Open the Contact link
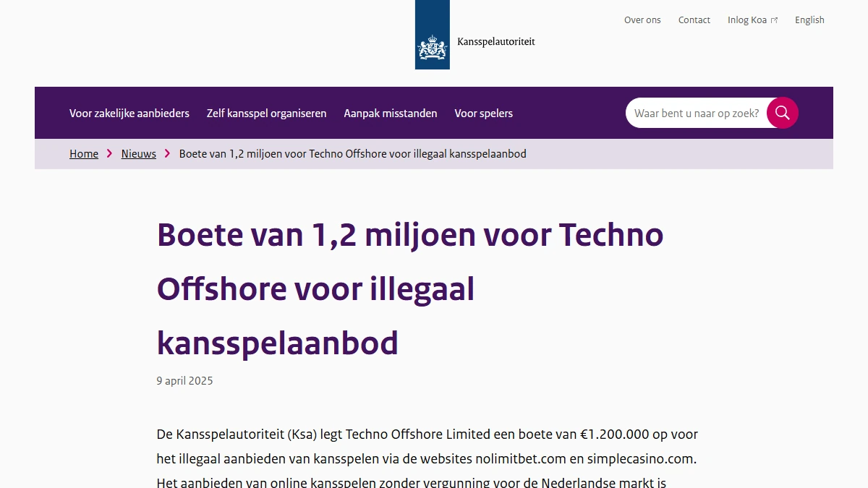The image size is (868, 488). (694, 20)
